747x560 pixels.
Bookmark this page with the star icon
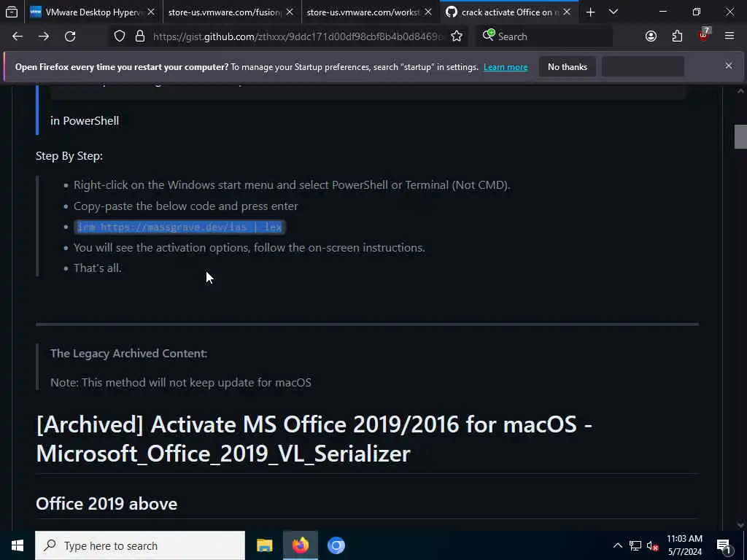coord(457,36)
